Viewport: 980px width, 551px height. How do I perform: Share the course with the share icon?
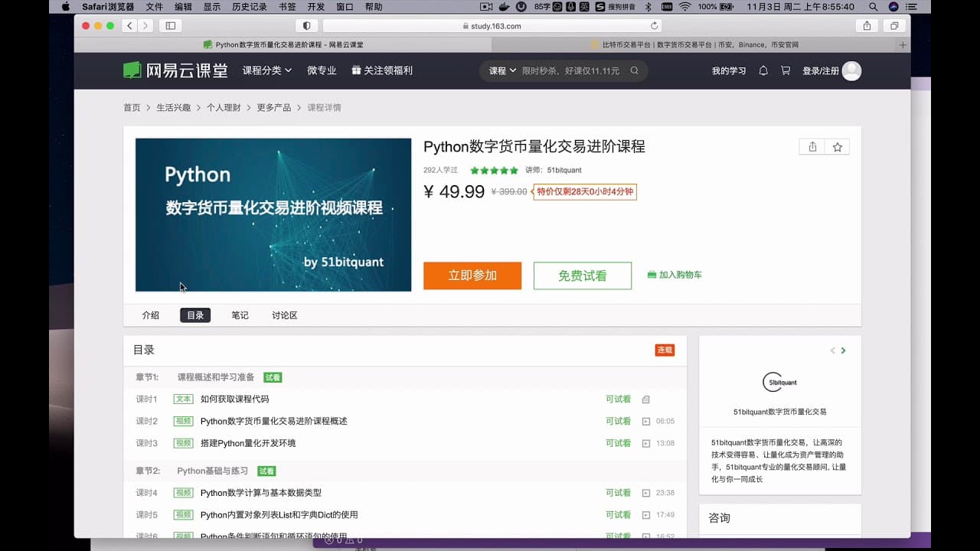point(812,147)
